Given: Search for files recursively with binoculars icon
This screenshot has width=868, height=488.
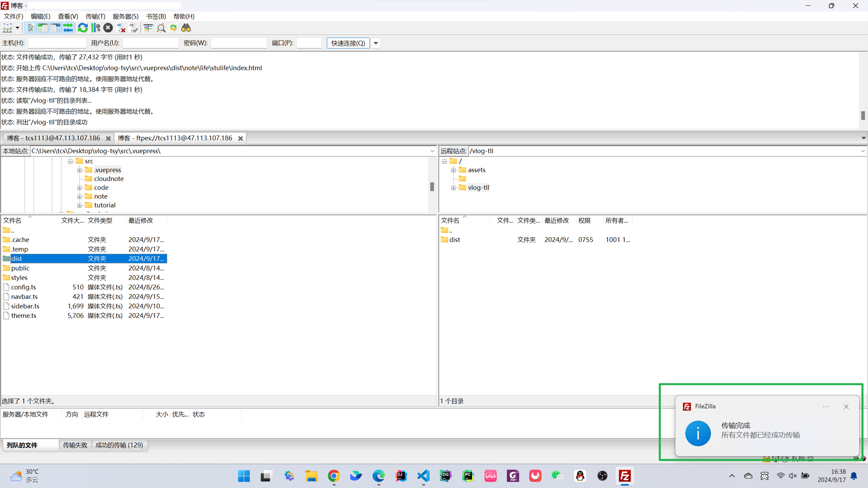Looking at the screenshot, I should pos(186,28).
